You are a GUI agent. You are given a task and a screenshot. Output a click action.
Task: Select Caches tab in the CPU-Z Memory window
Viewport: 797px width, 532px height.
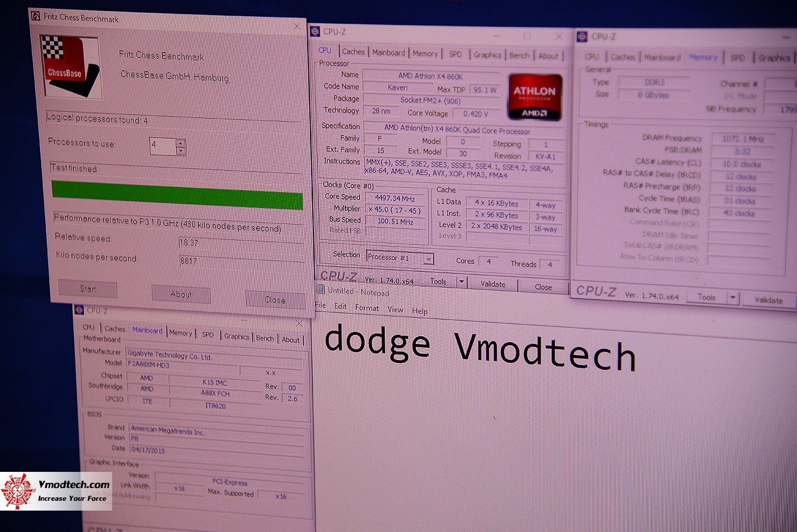pyautogui.click(x=623, y=57)
